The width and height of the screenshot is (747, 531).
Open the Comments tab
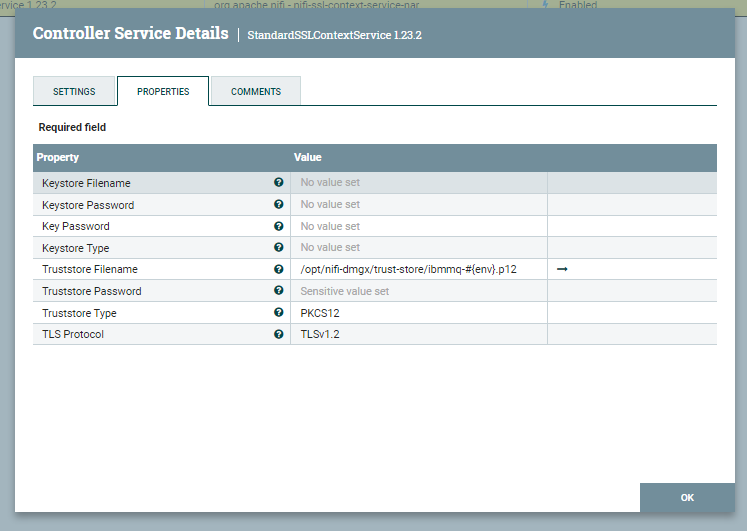click(x=256, y=91)
